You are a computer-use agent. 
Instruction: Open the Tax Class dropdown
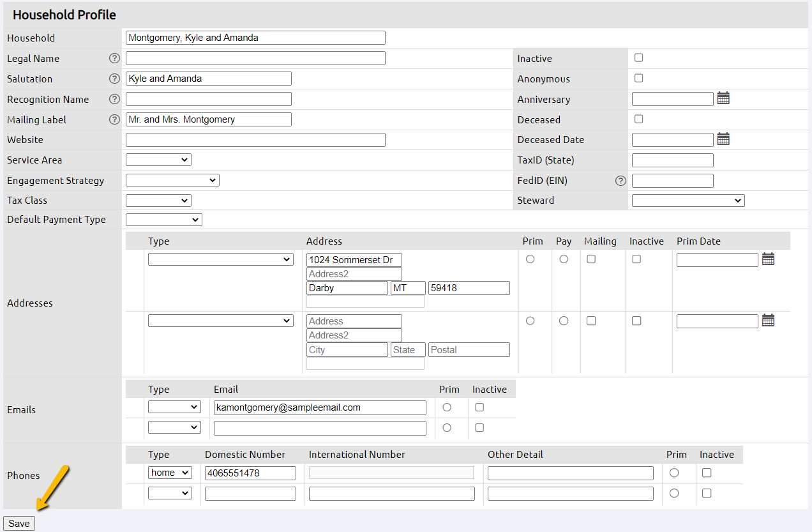click(x=158, y=200)
